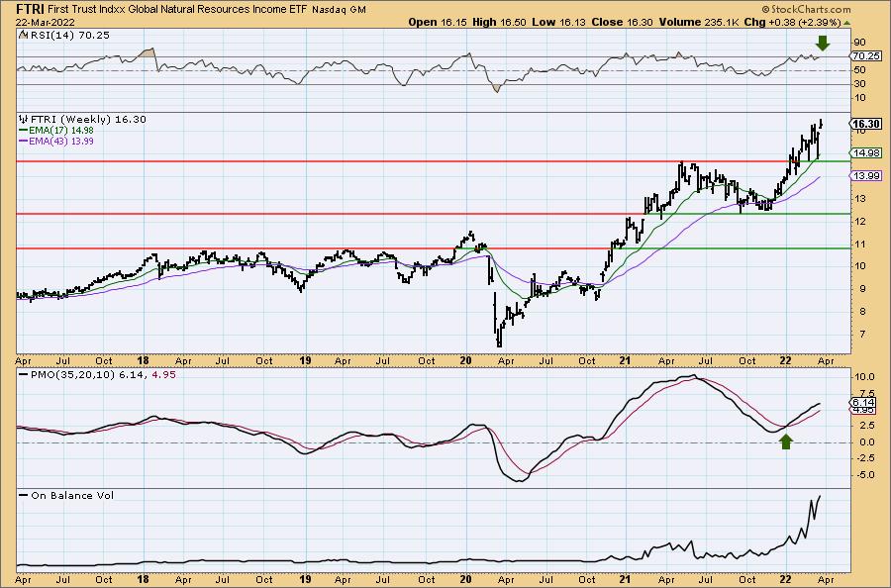Click the 14.98 EMA value tag
The image size is (891, 588).
[866, 152]
